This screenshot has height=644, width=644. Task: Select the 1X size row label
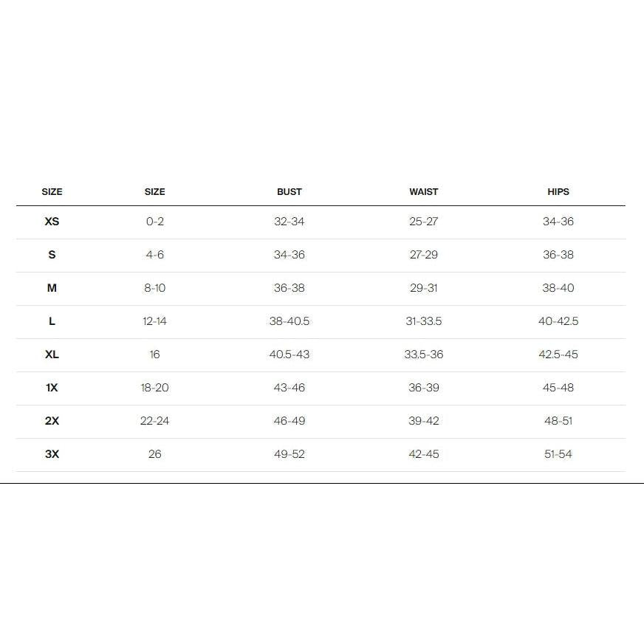point(52,388)
